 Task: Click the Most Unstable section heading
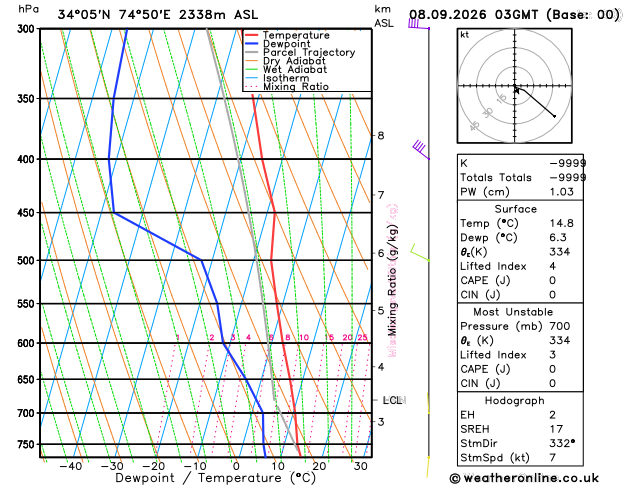point(513,312)
